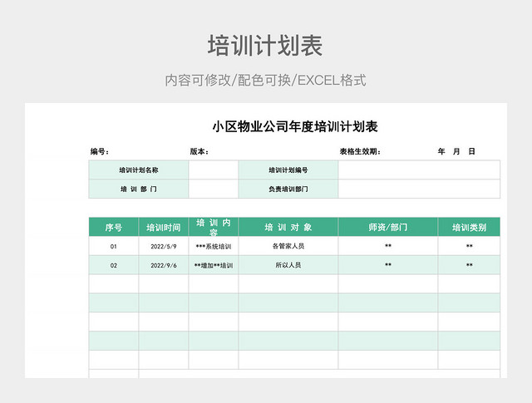Click the cell with sequence number '01'
532x403 pixels.
(x=114, y=246)
